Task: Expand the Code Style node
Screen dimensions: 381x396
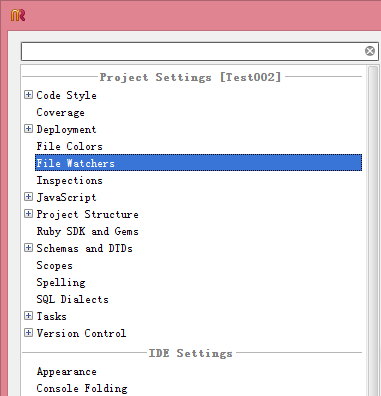Action: tap(28, 95)
